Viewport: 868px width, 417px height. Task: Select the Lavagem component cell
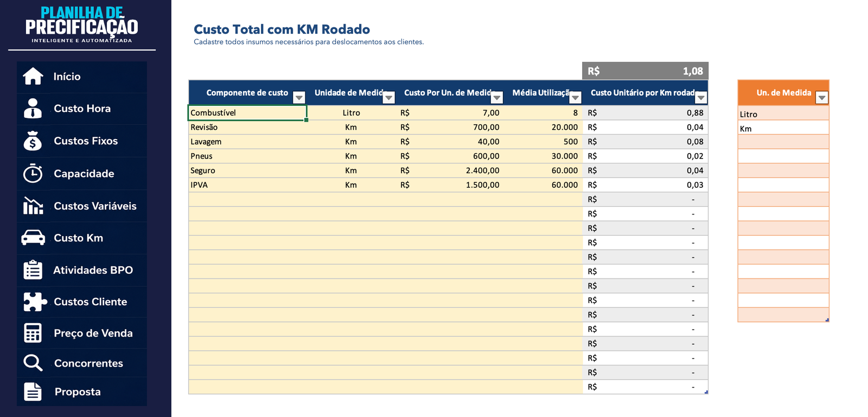(247, 142)
